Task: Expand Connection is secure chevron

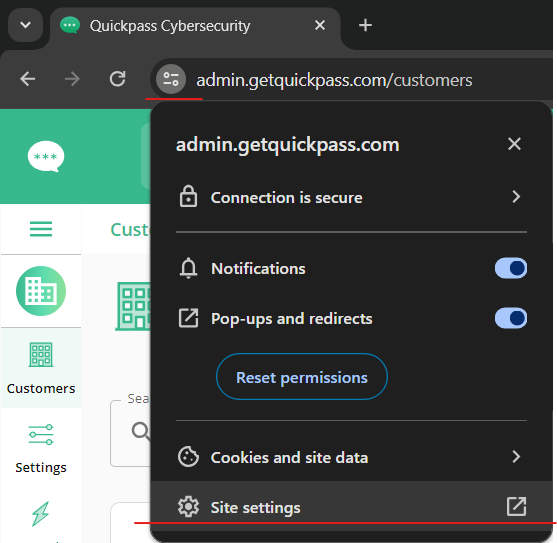Action: tap(516, 196)
